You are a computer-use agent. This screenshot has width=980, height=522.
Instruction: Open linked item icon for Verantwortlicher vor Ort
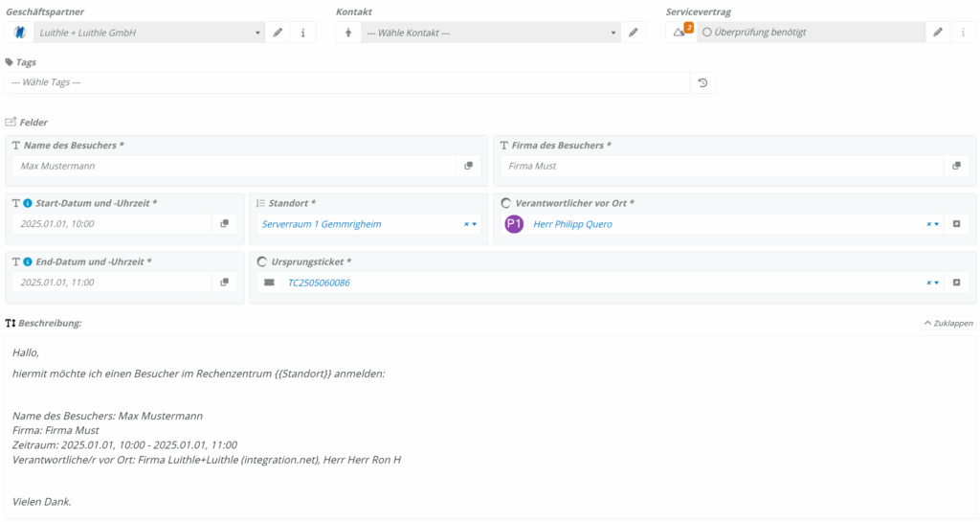pyautogui.click(x=956, y=224)
